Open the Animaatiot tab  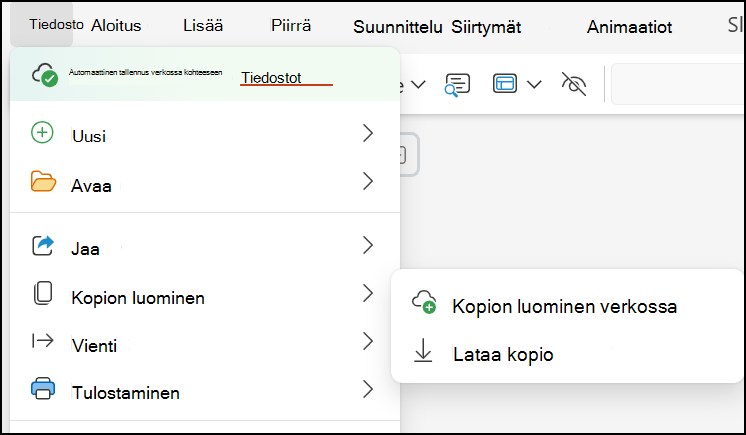click(629, 27)
